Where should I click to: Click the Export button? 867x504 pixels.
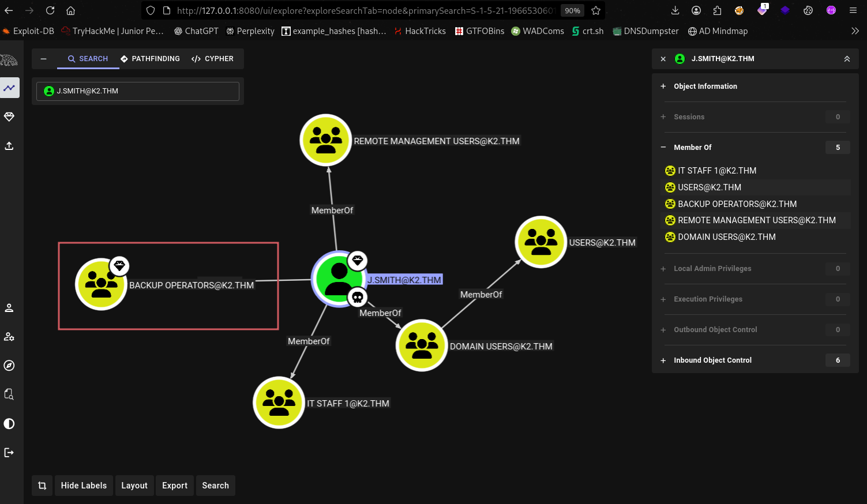(x=175, y=486)
